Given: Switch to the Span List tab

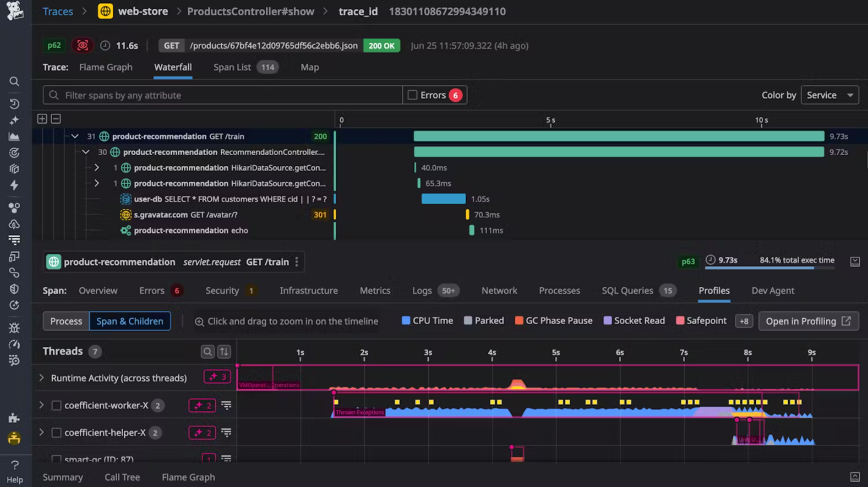Looking at the screenshot, I should 232,67.
